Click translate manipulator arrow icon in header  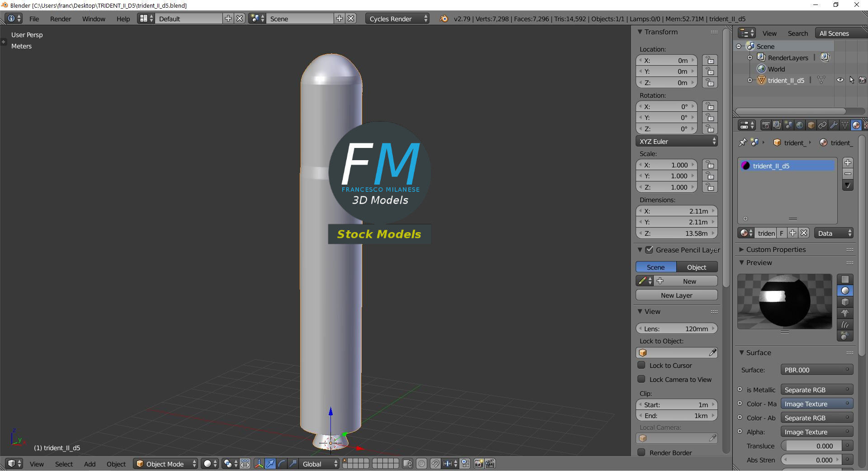tap(270, 464)
